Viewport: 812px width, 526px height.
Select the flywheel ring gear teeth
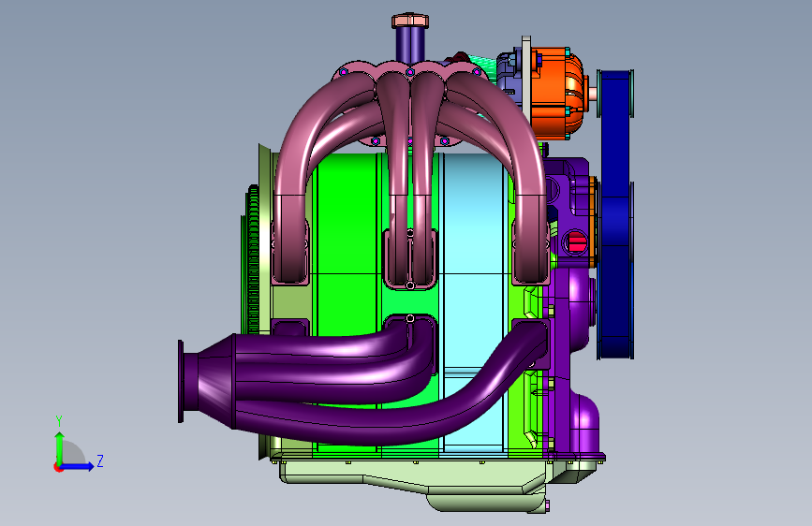click(x=252, y=261)
